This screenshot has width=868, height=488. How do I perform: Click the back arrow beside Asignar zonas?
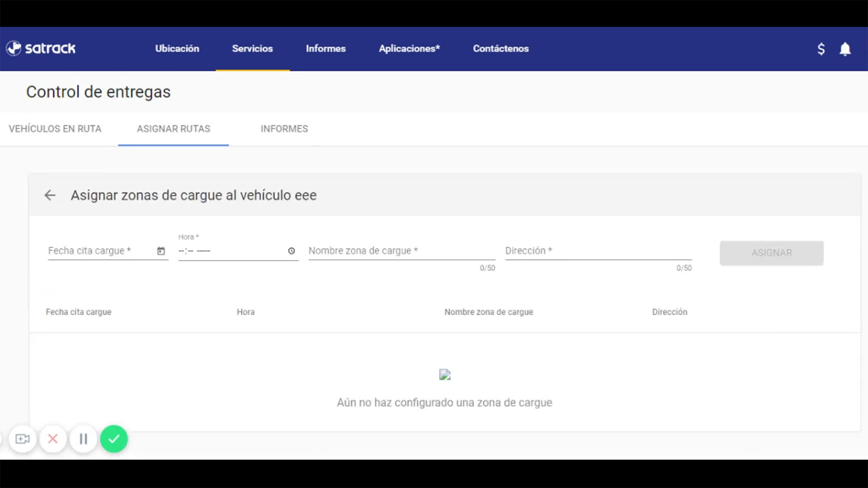pos(50,195)
